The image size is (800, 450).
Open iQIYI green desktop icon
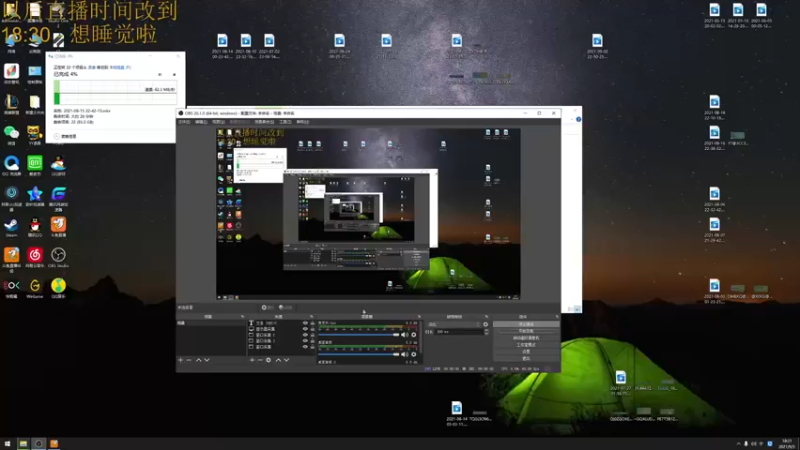35,165
